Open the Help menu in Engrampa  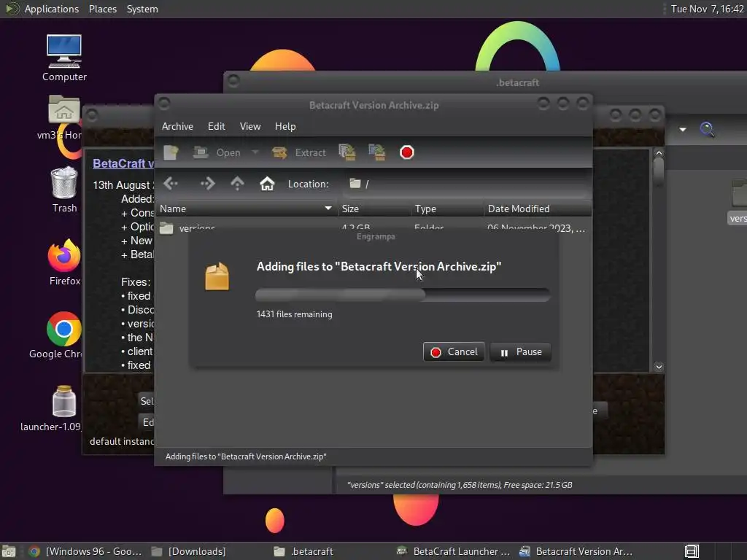point(285,126)
